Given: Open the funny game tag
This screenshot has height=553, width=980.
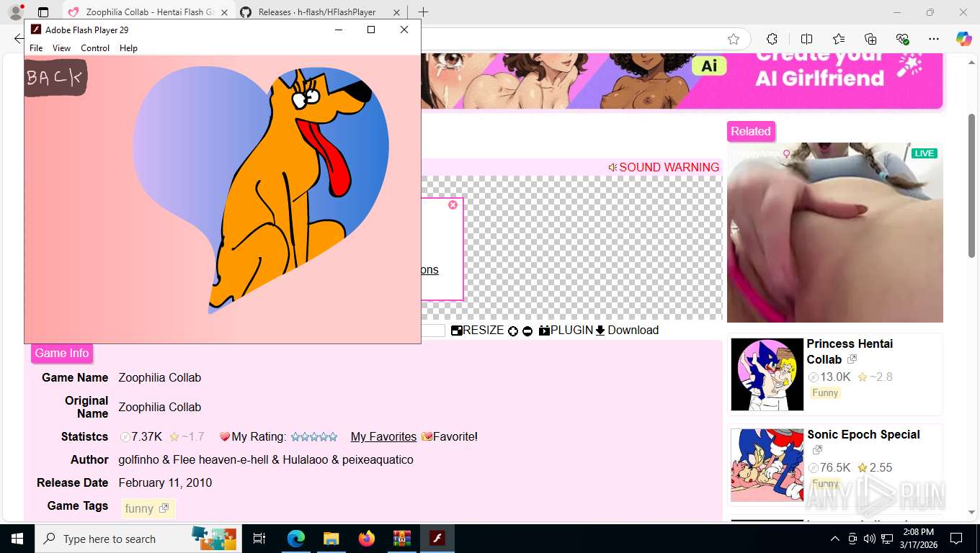Looking at the screenshot, I should pos(148,509).
